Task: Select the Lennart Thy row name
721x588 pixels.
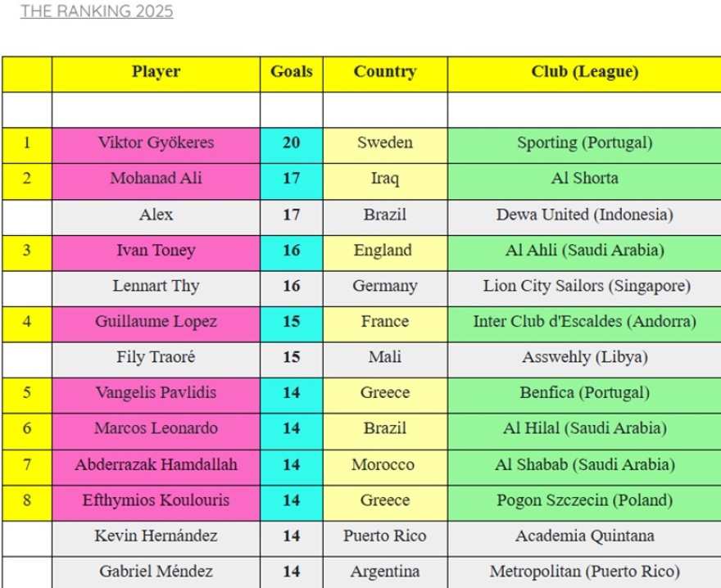Action: [x=156, y=286]
